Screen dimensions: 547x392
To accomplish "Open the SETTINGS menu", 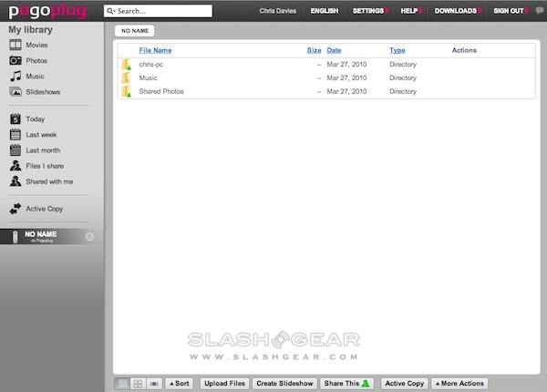I will [x=368, y=11].
